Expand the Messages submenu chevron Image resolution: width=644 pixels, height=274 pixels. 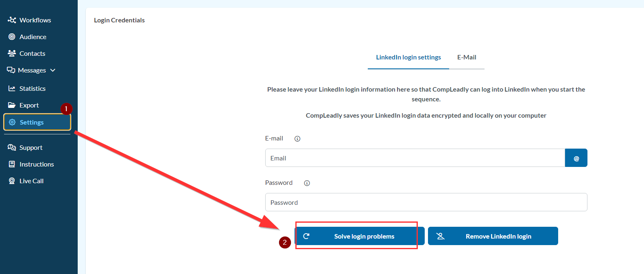tap(53, 70)
